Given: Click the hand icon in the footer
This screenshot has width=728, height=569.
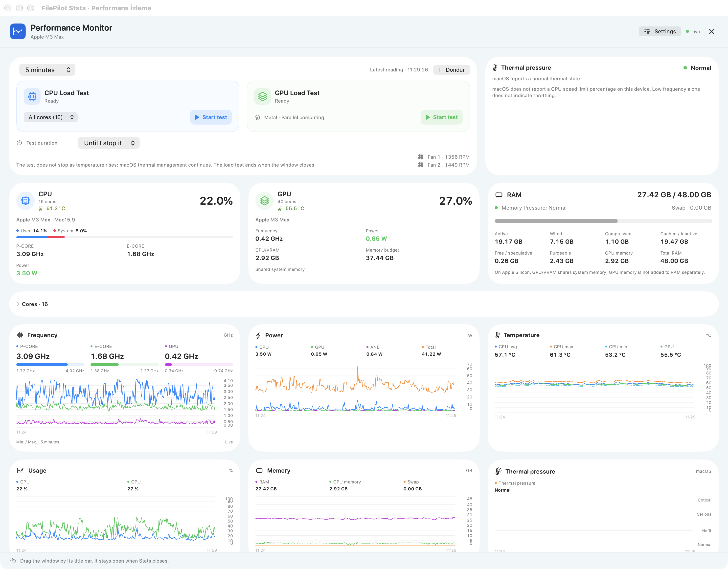Looking at the screenshot, I should pos(13,561).
